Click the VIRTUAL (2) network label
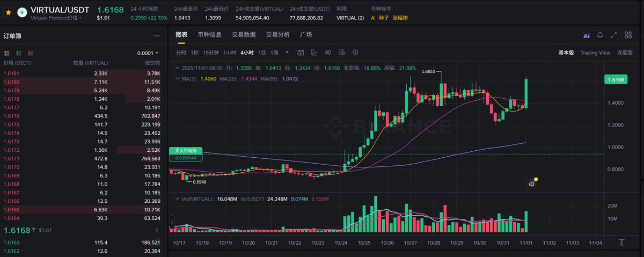644x257 pixels. click(x=350, y=18)
